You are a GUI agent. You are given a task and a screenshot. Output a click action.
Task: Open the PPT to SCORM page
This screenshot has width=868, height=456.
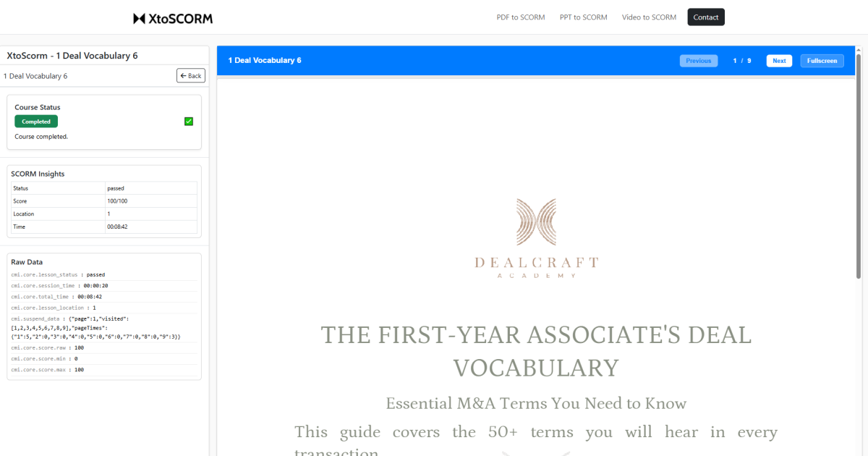click(x=584, y=17)
